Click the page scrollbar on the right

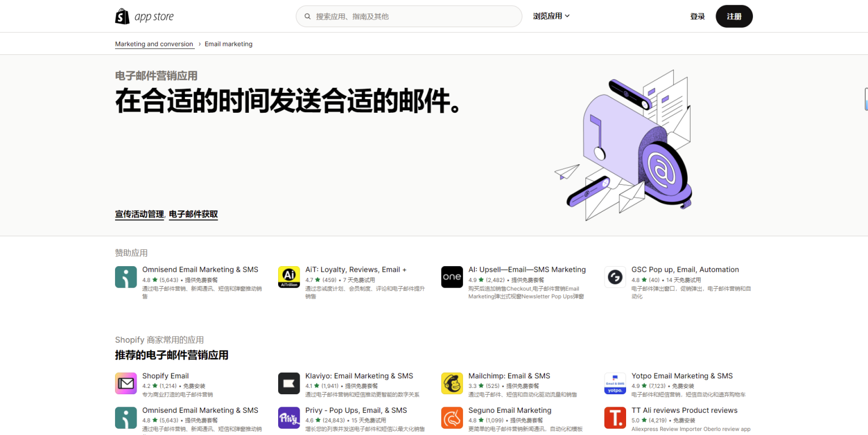point(865,99)
